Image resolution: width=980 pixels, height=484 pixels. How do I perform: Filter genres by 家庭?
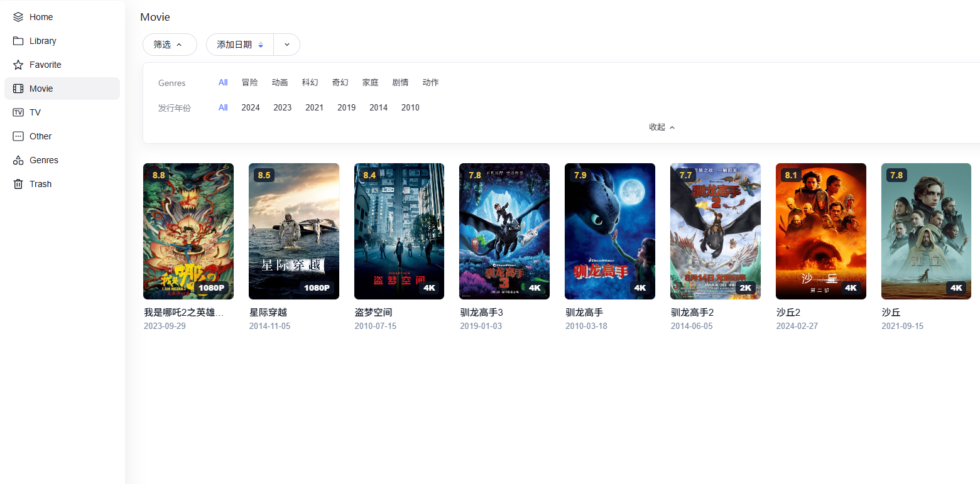(x=371, y=82)
